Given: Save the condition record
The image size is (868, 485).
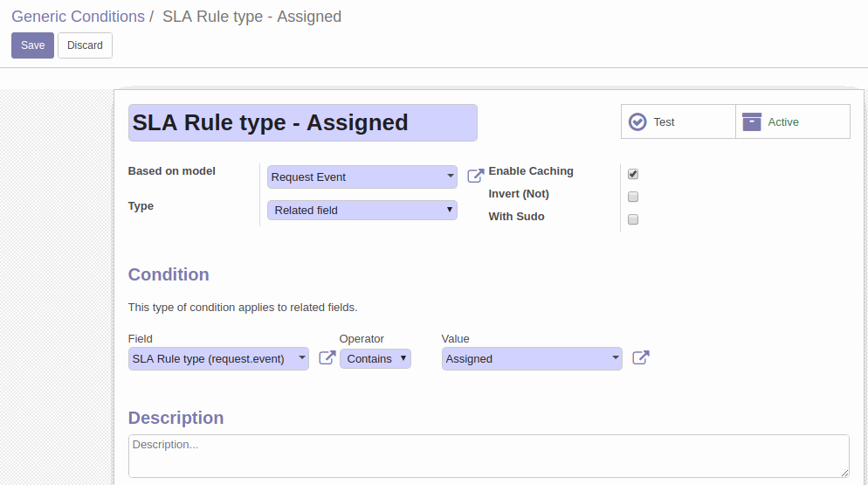Looking at the screenshot, I should tap(32, 45).
